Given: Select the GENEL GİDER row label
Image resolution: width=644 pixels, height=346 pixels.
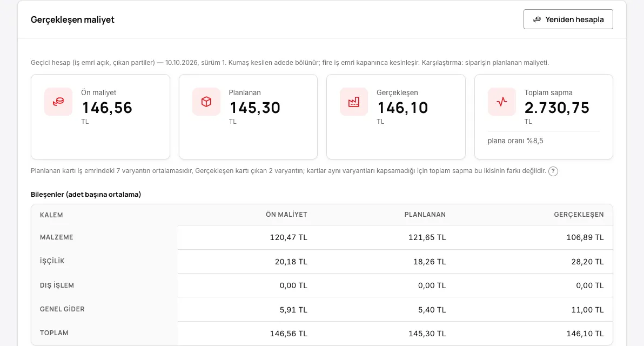Looking at the screenshot, I should click(x=62, y=309).
